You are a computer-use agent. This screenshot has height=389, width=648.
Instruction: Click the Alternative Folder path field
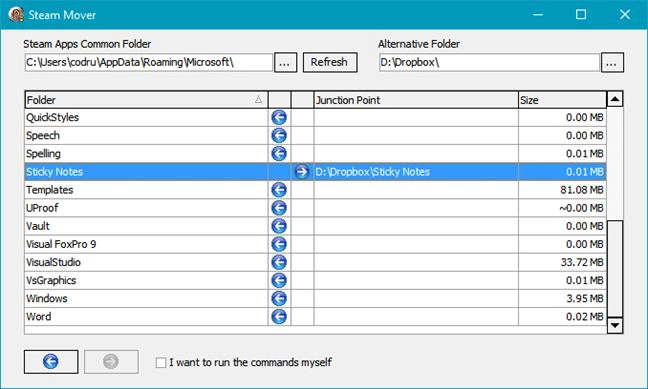point(489,62)
